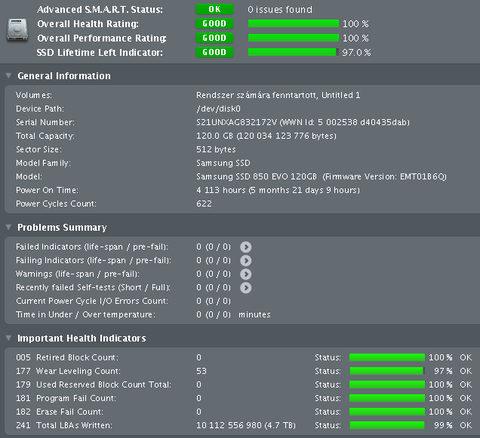Click the Total LBAs Written status bar
480x438 pixels.
387,425
